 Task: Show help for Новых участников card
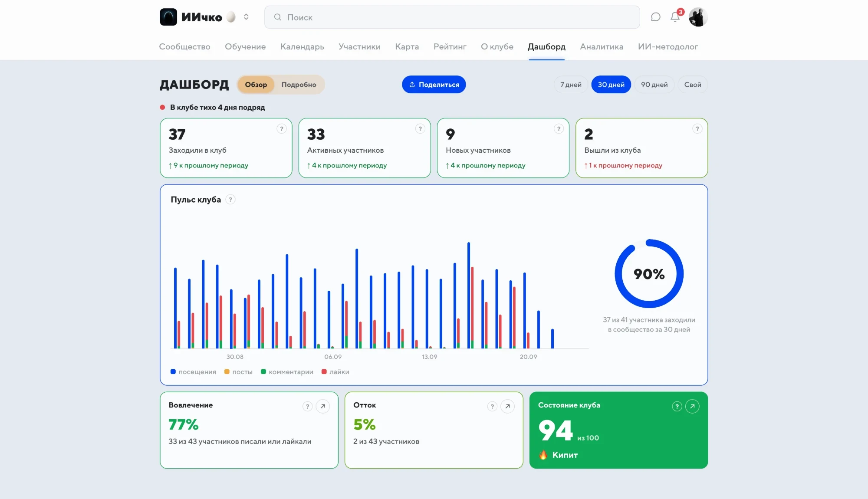click(x=559, y=128)
